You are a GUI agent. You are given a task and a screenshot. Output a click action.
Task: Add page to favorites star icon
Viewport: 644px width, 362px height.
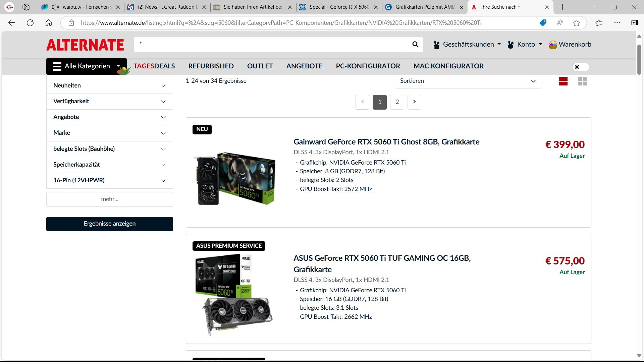(577, 23)
